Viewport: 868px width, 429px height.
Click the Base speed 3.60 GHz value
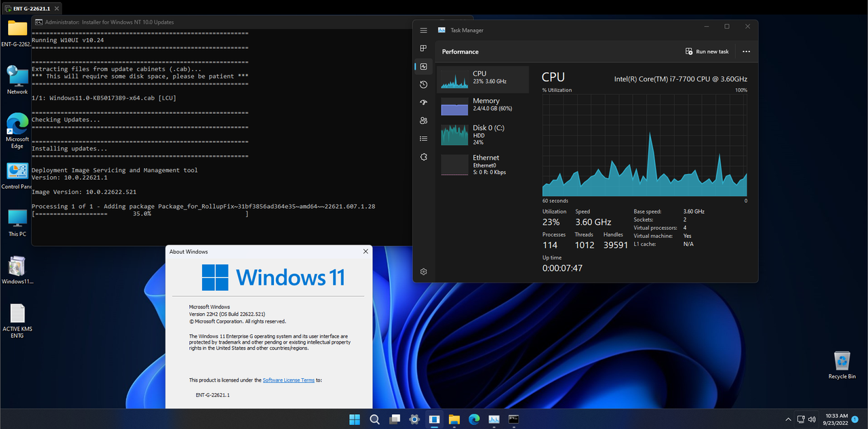tap(694, 211)
